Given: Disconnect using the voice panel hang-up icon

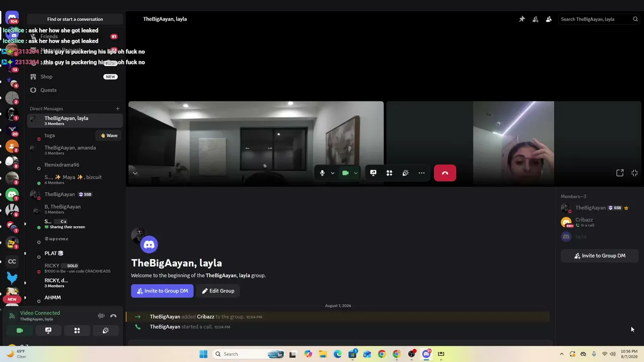Looking at the screenshot, I should 113,316.
